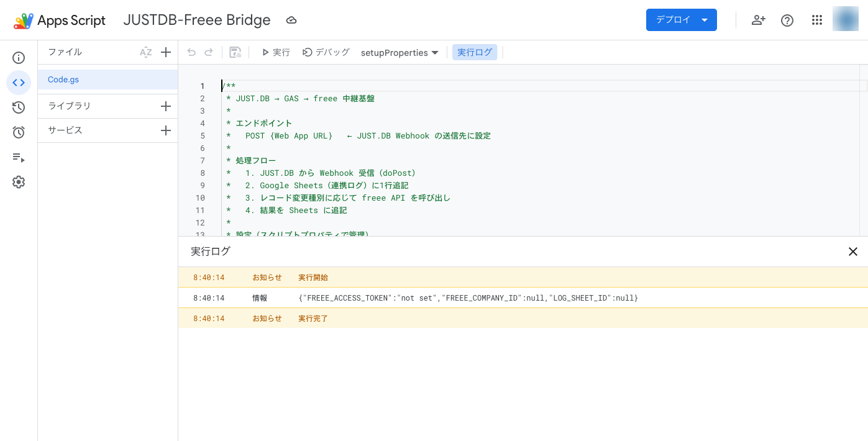Click the ライブラリ section label

pyautogui.click(x=70, y=106)
